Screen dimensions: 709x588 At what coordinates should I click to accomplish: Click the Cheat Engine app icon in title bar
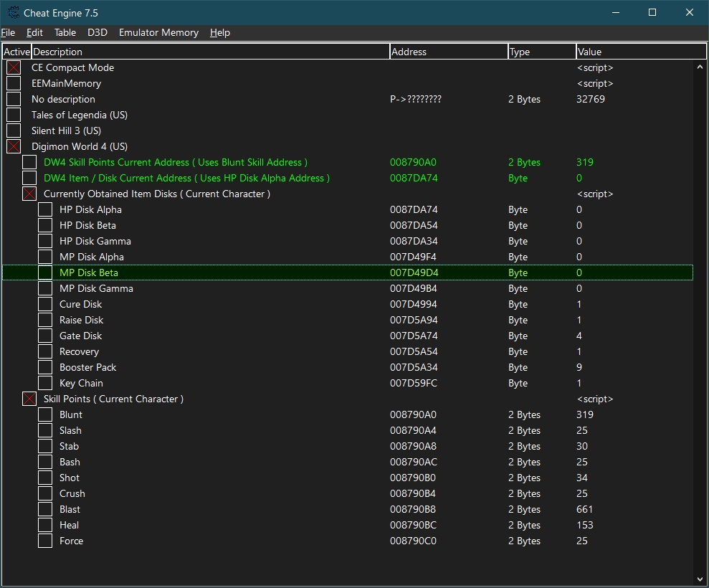14,13
